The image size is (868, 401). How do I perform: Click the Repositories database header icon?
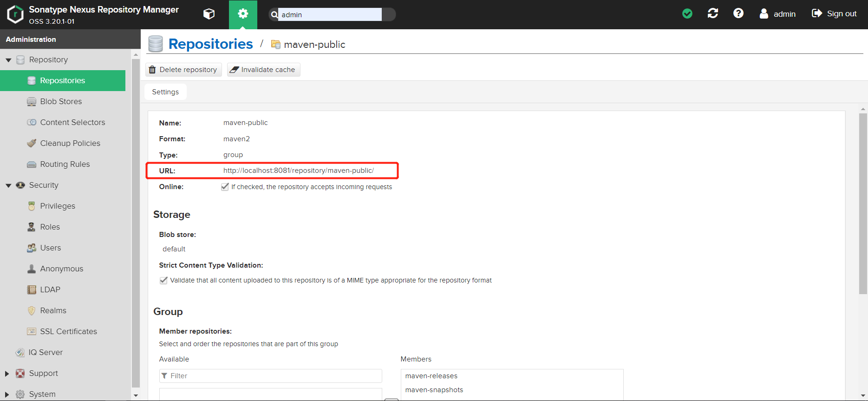pos(156,44)
